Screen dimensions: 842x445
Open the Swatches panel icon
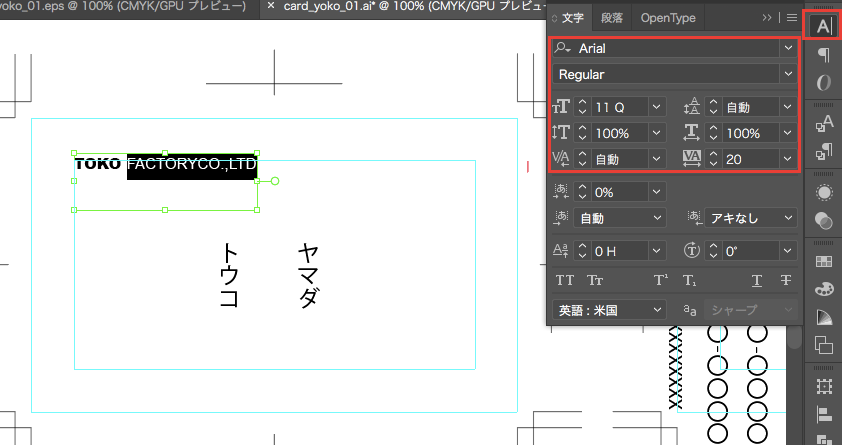tap(824, 262)
